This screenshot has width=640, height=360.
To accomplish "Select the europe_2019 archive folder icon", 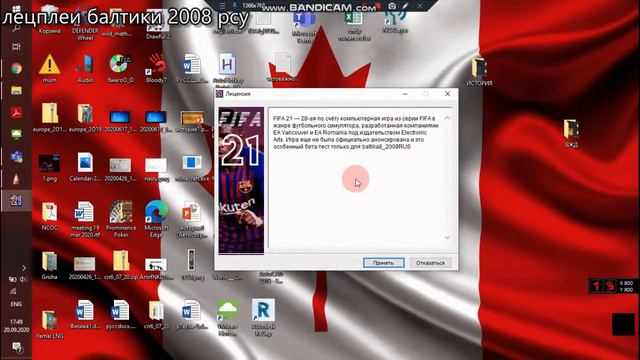I will (x=85, y=118).
